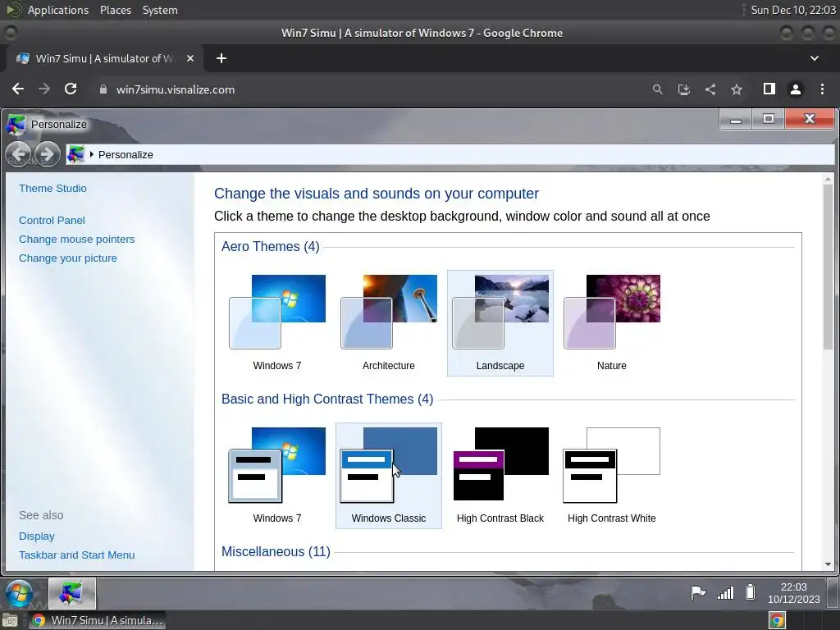840x630 pixels.
Task: Apply the Nature theme
Action: [611, 323]
